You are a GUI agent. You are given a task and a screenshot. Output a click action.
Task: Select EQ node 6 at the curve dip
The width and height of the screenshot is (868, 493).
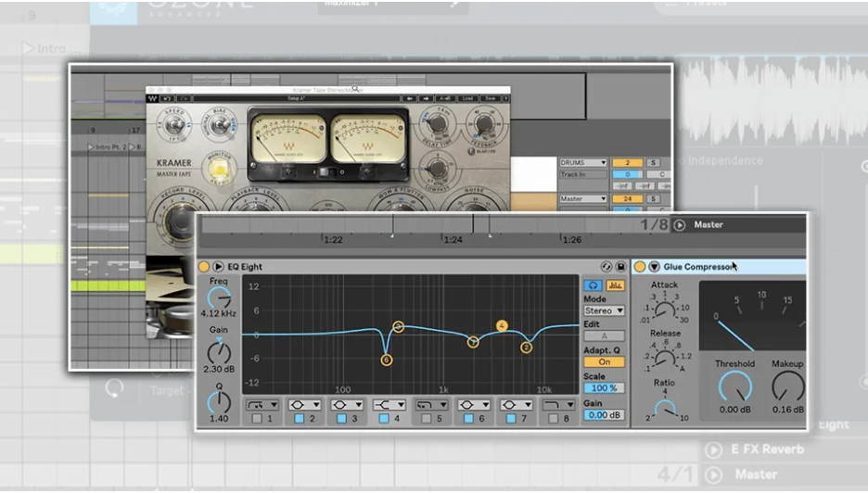tap(387, 360)
